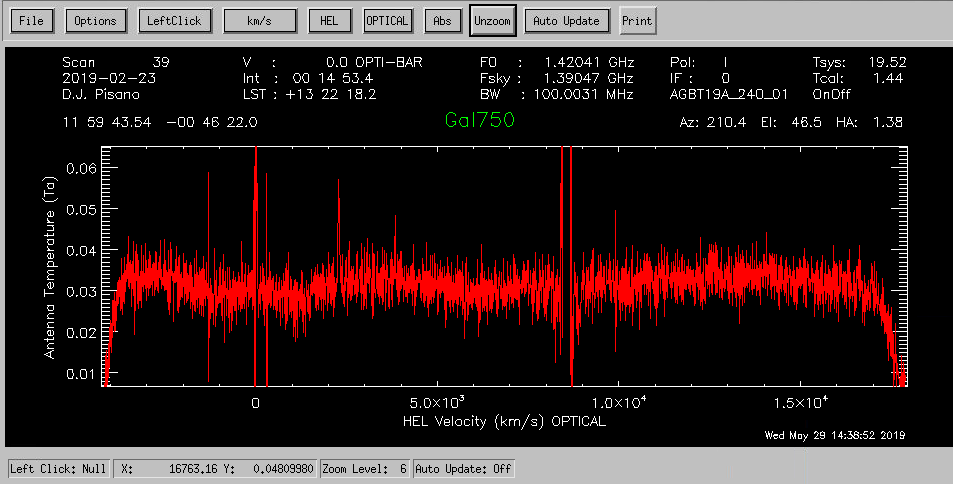Screen dimensions: 953x484
Task: Click the Left Click: Null status field
Action: (x=59, y=468)
